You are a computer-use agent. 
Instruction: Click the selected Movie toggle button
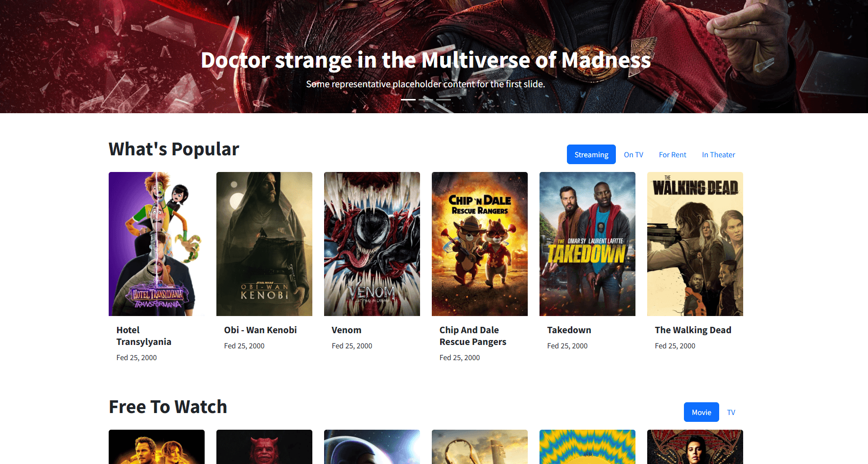click(x=701, y=412)
